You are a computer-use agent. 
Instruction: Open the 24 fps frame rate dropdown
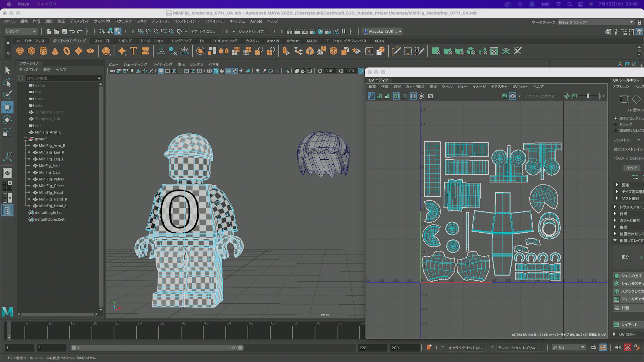click(x=568, y=348)
